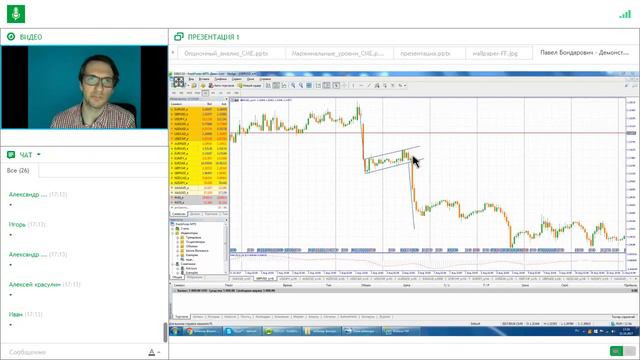Select the M30 timeframe button
The width and height of the screenshot is (640, 360).
[198, 93]
